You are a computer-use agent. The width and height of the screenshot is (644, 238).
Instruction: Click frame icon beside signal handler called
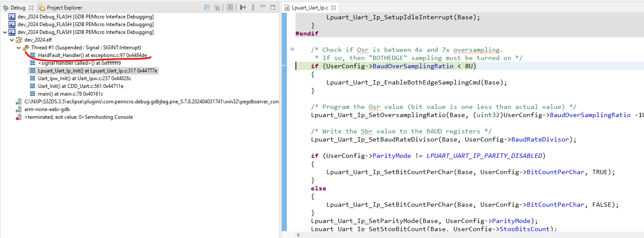coord(33,63)
